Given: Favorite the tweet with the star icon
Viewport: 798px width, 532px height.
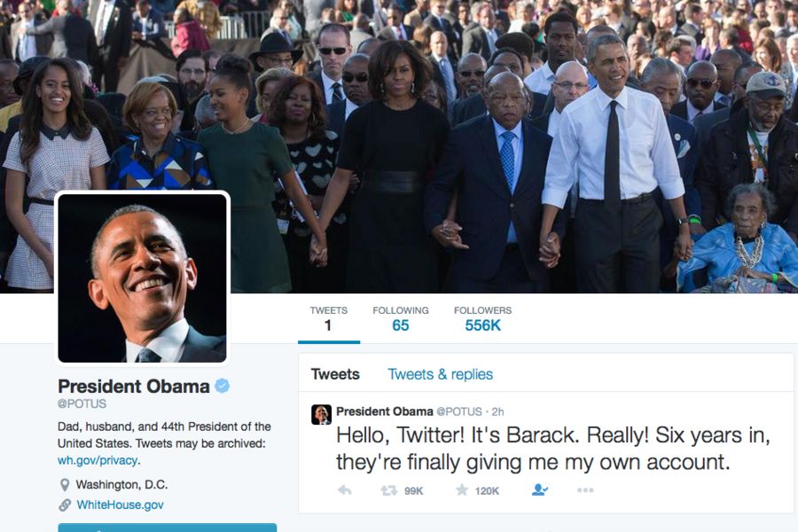Looking at the screenshot, I should pyautogui.click(x=462, y=490).
